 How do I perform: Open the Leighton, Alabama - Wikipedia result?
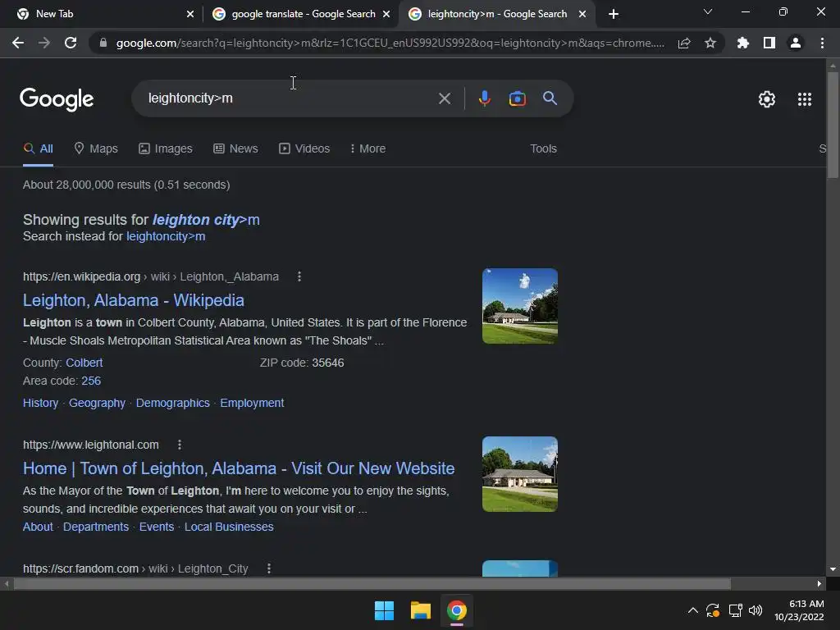(x=134, y=300)
